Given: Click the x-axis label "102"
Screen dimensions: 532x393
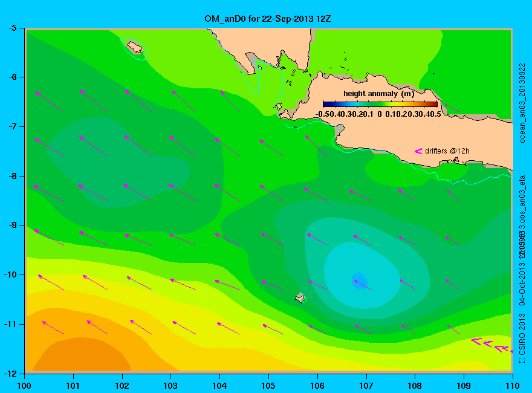Looking at the screenshot, I should tap(122, 386).
